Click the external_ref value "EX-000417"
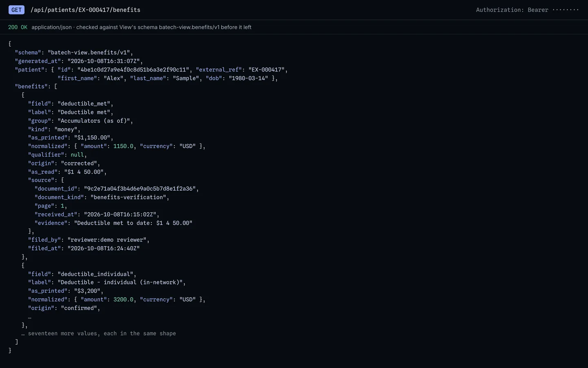588x368 pixels. 266,70
